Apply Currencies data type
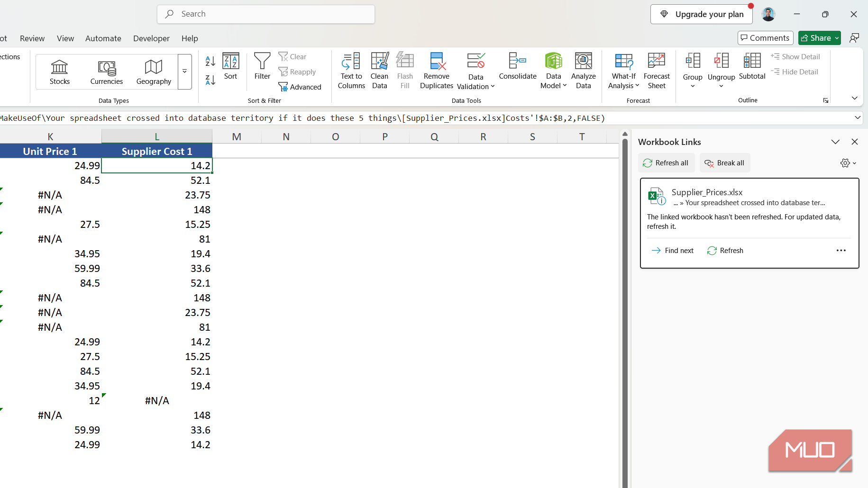Image resolution: width=868 pixels, height=488 pixels. click(x=107, y=72)
